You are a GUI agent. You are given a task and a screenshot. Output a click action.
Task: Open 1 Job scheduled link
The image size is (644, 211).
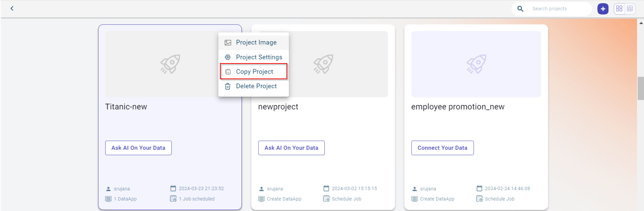(196, 199)
